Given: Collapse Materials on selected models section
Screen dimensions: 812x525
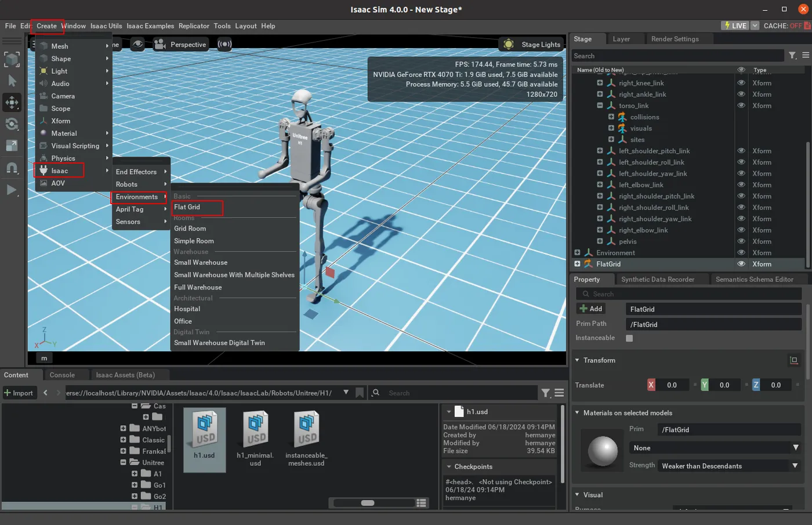Looking at the screenshot, I should [577, 413].
